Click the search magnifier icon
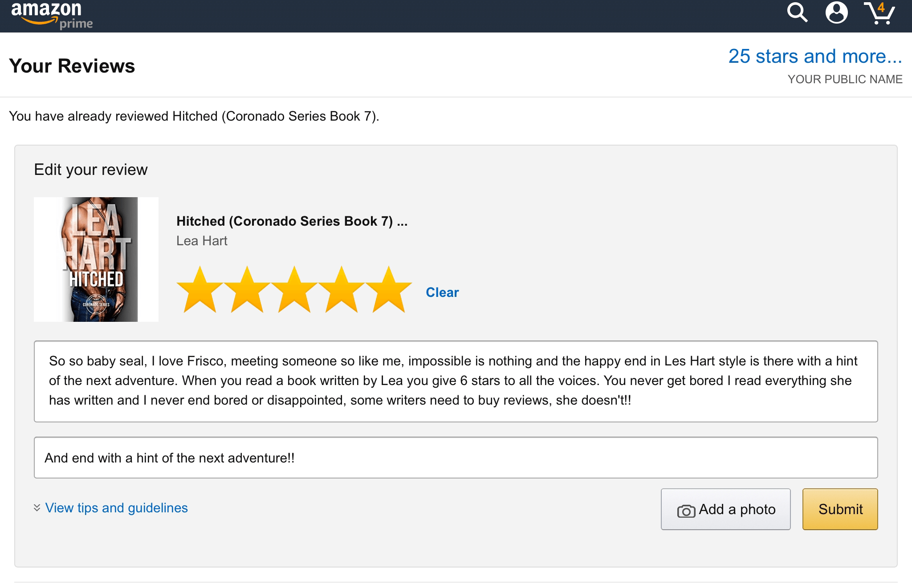 pos(797,12)
